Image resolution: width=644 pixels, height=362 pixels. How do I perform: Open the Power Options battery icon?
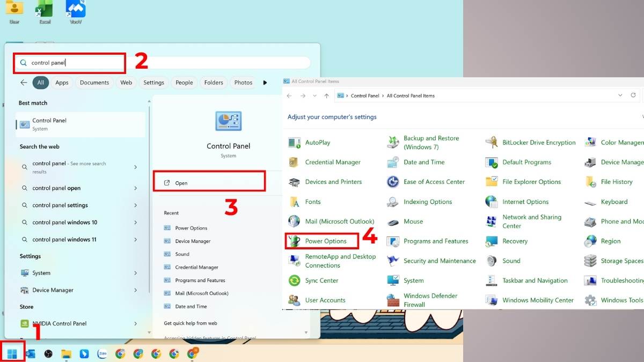coord(295,241)
